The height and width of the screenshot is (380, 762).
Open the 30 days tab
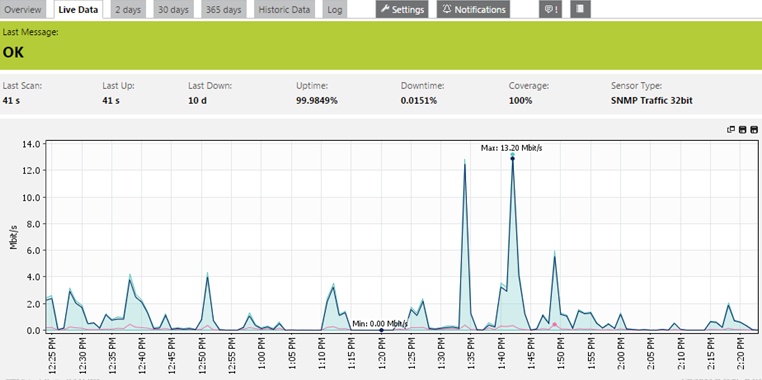click(x=173, y=9)
